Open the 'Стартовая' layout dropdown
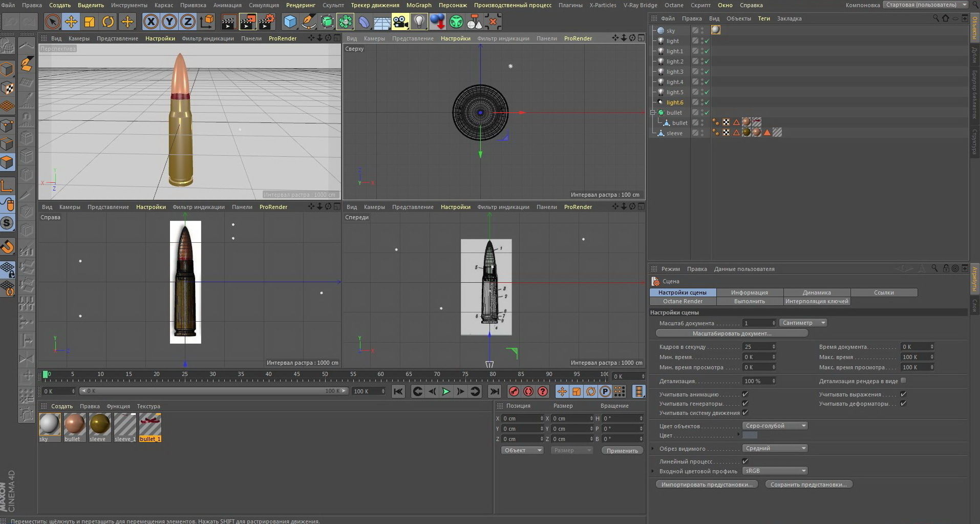Viewport: 980px width, 524px height. click(x=926, y=5)
